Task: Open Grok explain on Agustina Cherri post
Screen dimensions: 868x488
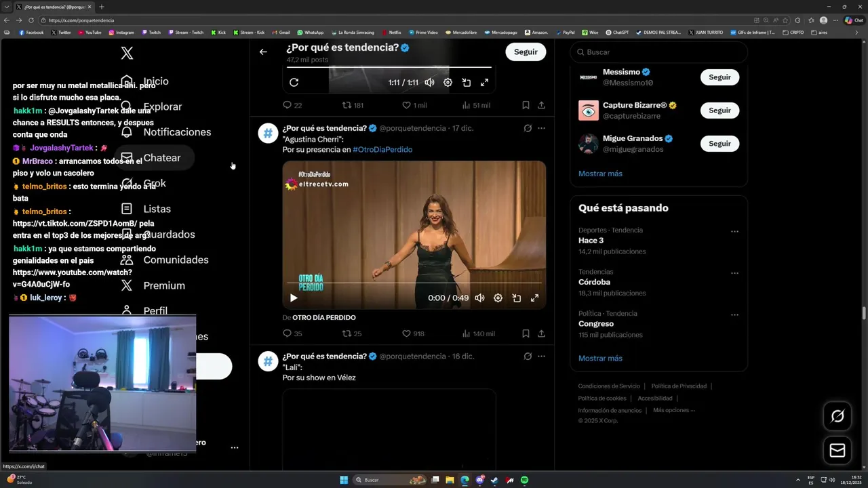Action: click(x=528, y=128)
